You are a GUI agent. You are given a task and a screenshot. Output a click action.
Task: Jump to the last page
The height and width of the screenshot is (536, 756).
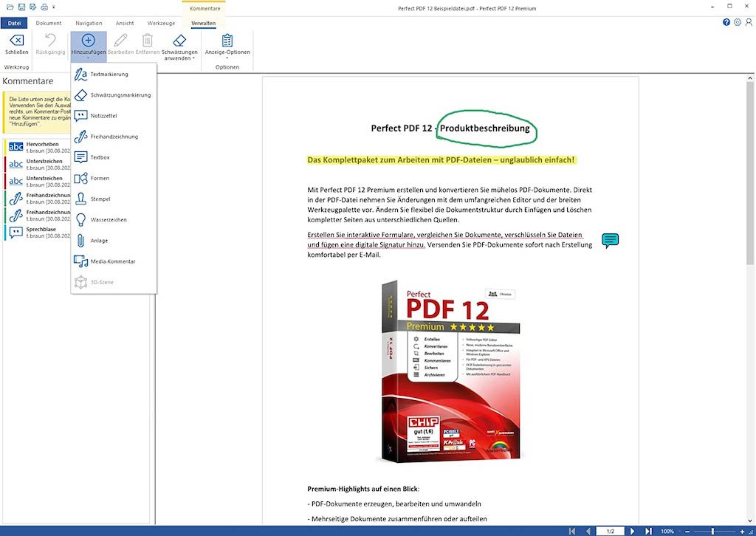point(648,530)
